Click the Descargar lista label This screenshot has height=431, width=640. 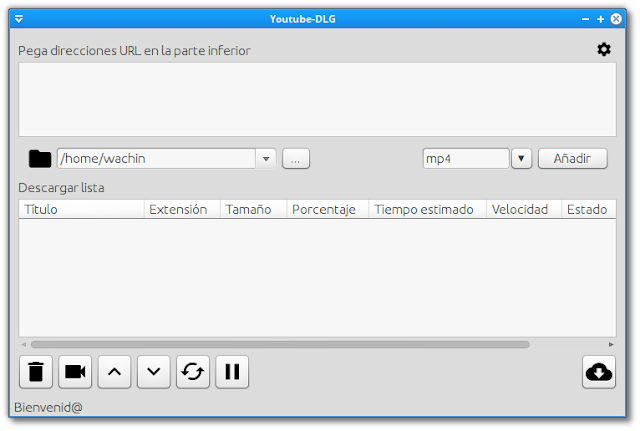[x=61, y=188]
